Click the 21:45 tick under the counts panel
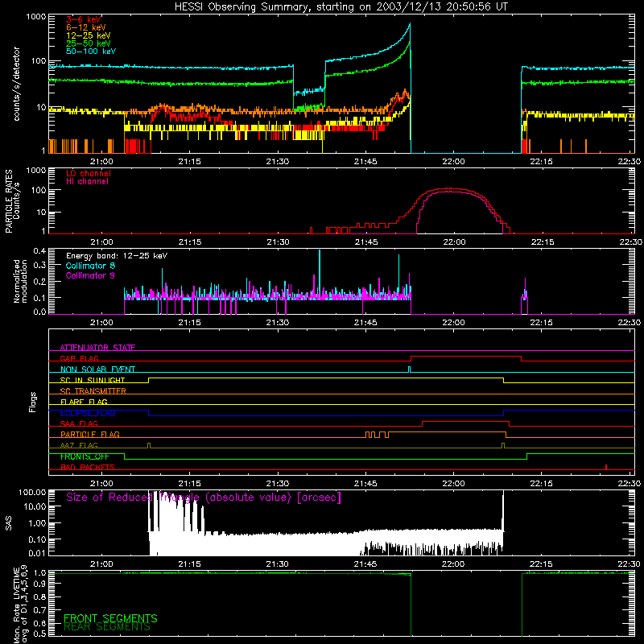The width and height of the screenshot is (644, 644). click(x=365, y=162)
